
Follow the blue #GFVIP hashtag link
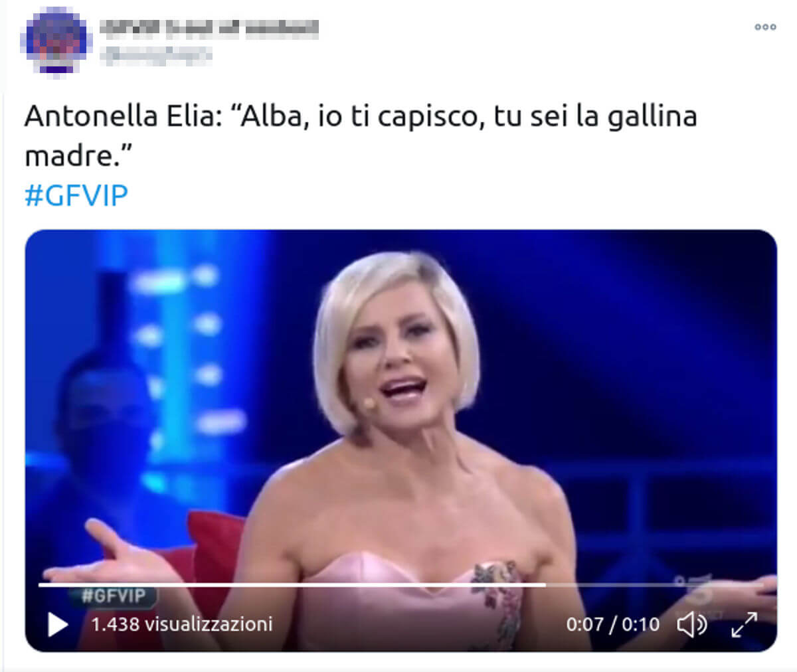(x=76, y=196)
